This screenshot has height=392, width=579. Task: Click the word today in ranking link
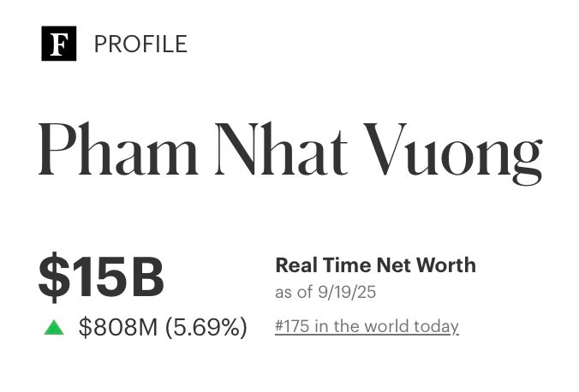click(436, 326)
